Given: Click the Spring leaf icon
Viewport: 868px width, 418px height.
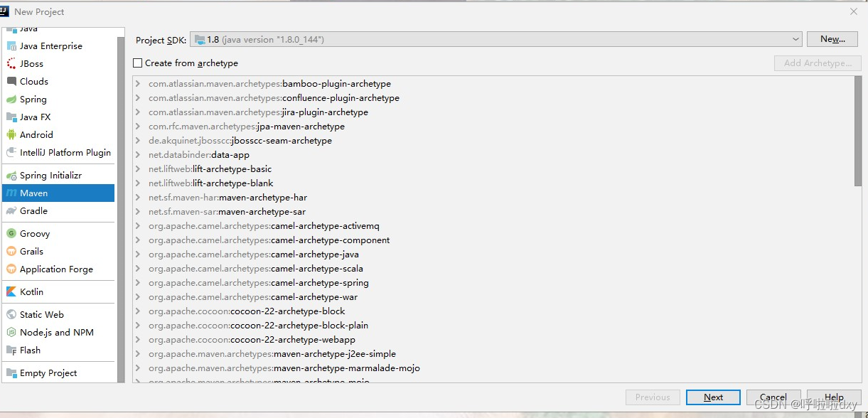Looking at the screenshot, I should 11,99.
